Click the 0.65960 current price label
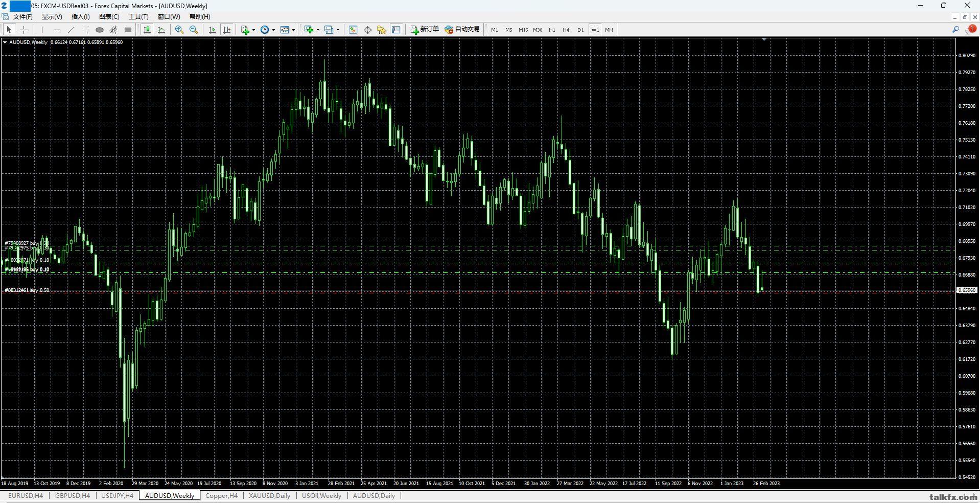 pyautogui.click(x=967, y=290)
